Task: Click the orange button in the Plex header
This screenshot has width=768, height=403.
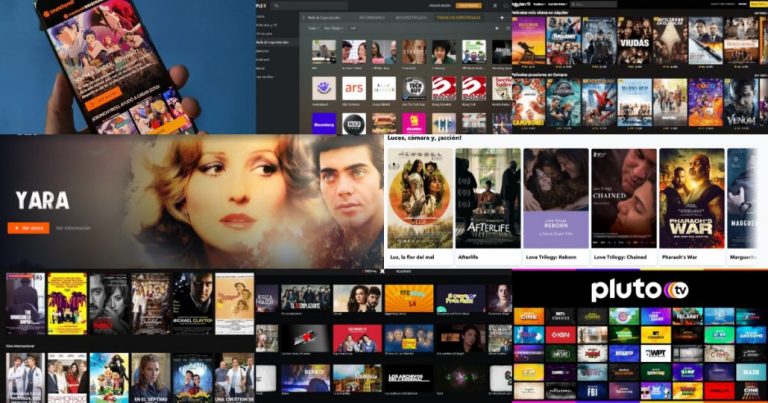Action: click(x=468, y=5)
